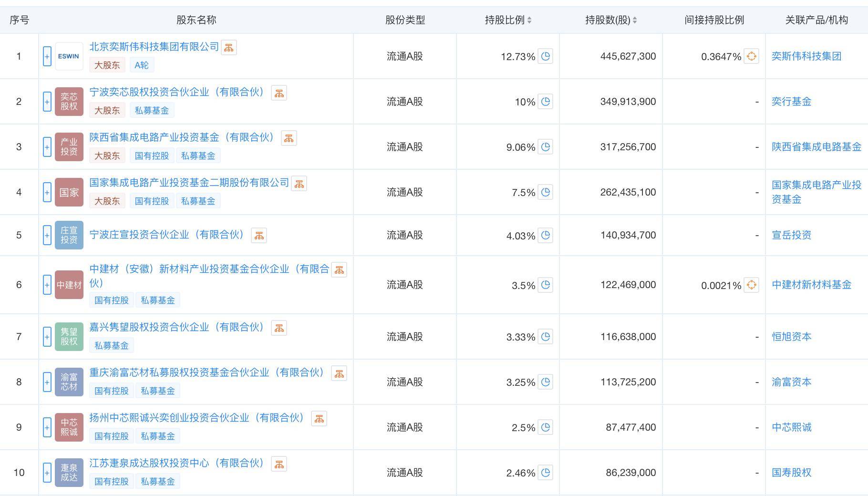868x496 pixels.
Task: Expand row 9 扬州中芯熙诚 with plus button
Action: click(47, 427)
